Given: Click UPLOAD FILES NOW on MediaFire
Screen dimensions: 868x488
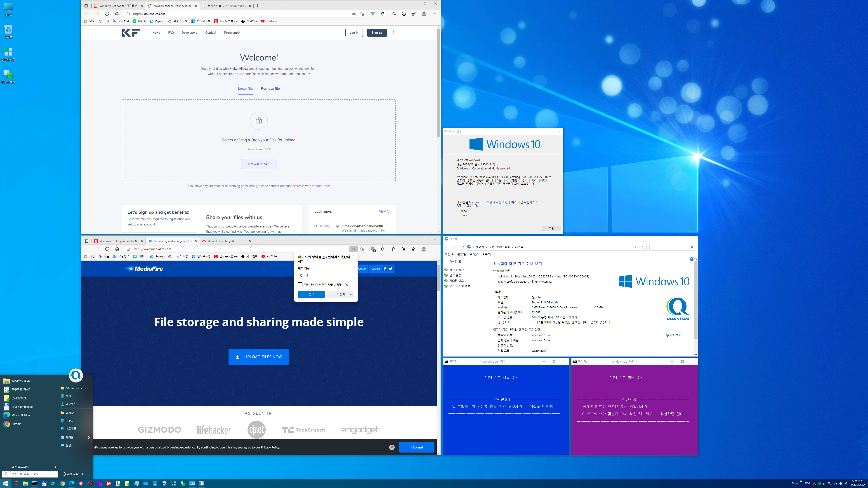Looking at the screenshot, I should tap(258, 357).
